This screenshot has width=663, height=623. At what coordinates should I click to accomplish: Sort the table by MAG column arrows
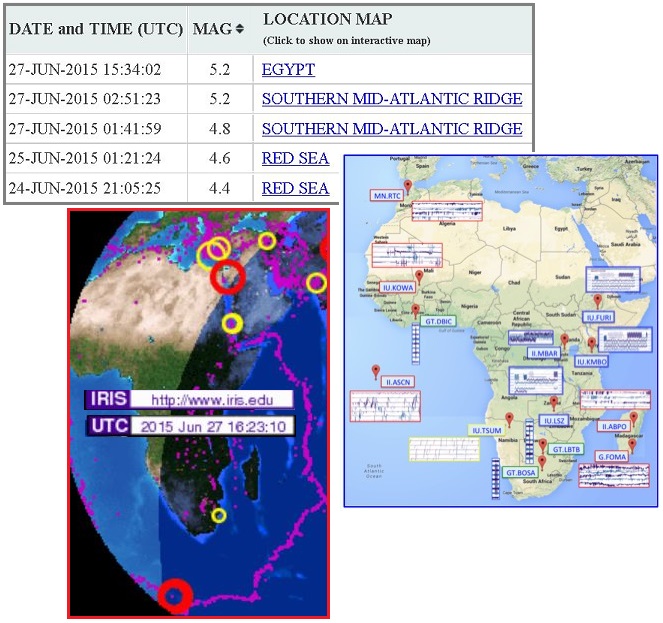(239, 30)
